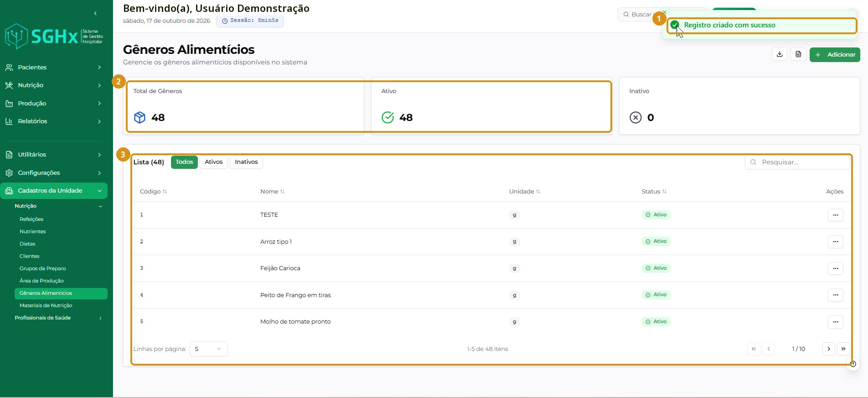Show all items with Todos filter
The image size is (868, 398).
[x=184, y=162]
